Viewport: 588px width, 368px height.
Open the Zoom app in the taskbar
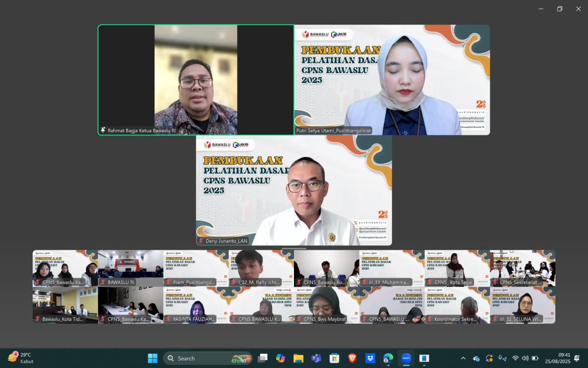tap(406, 358)
